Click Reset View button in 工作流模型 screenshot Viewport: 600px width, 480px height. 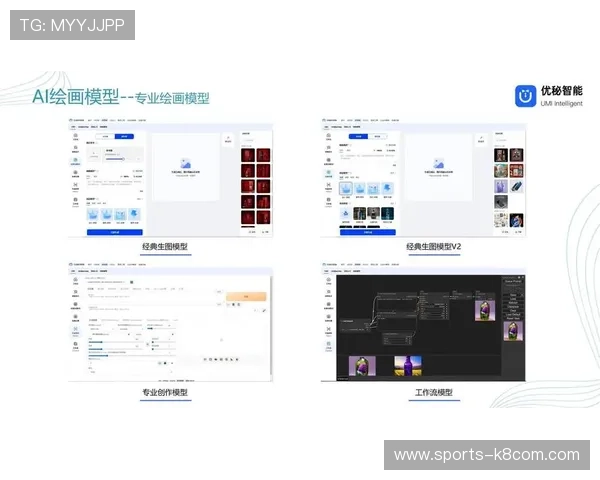coord(513,318)
